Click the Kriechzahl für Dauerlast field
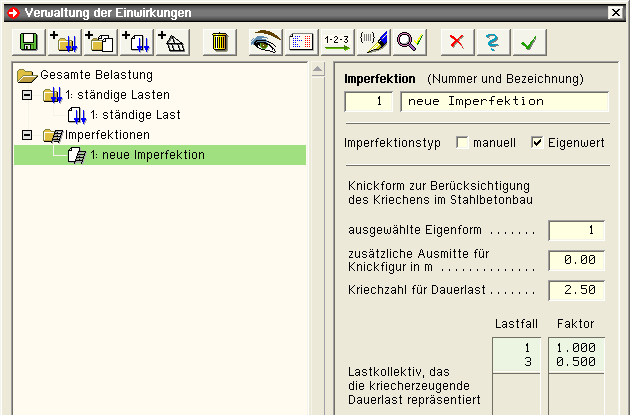630x415 pixels. pyautogui.click(x=576, y=291)
